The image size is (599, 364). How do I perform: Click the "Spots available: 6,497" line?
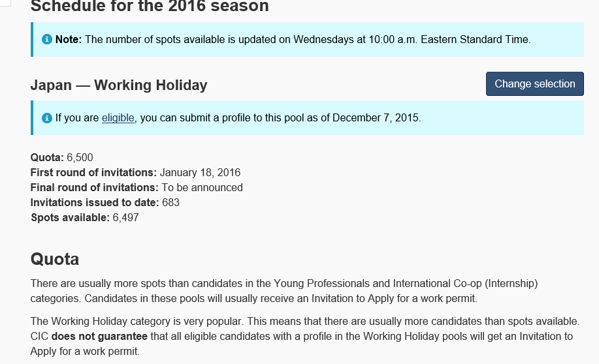tap(85, 217)
